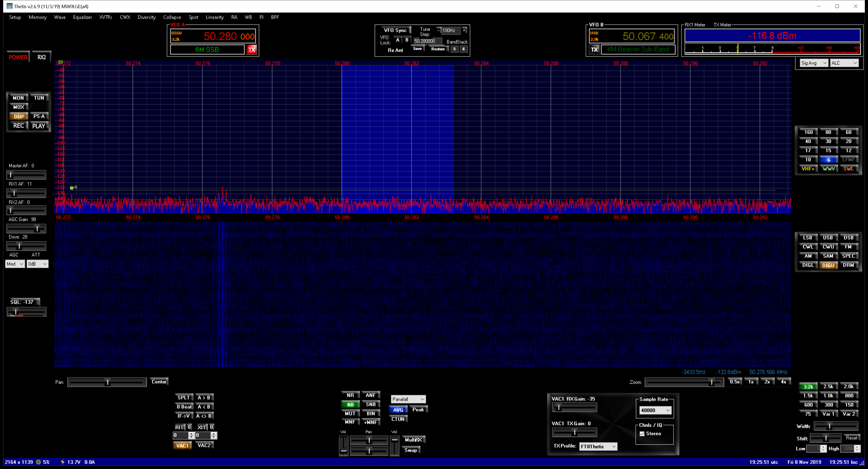Click the BandStack Restore button
868x469 pixels.
pos(438,49)
